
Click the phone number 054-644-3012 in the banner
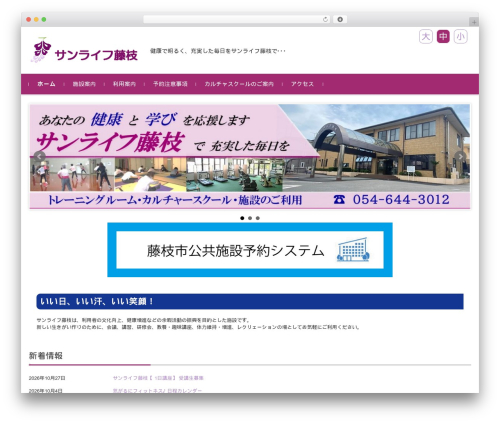click(x=401, y=200)
